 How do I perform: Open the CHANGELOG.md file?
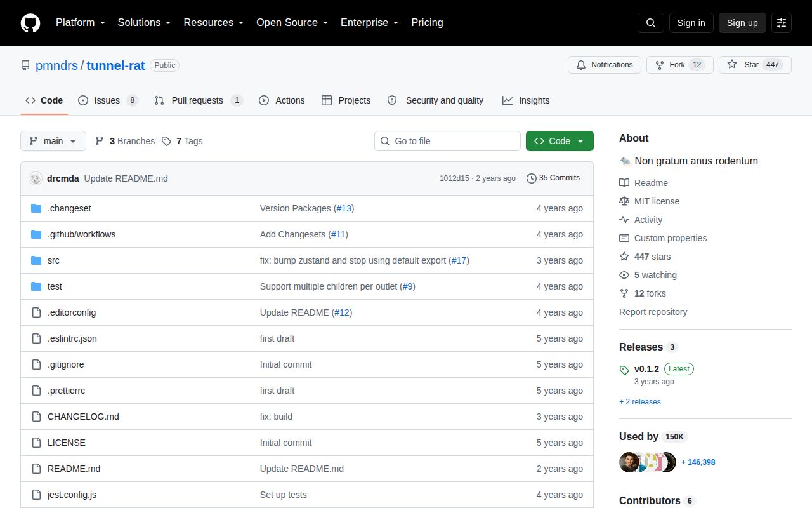[x=83, y=417]
